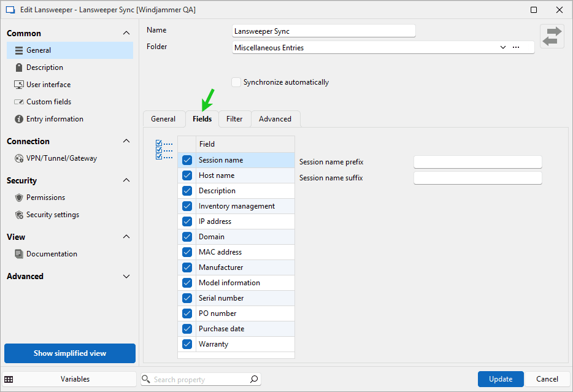Viewport: 573px width, 392px height.
Task: Open VPN/Tunnel/Gateway settings
Action: click(61, 158)
